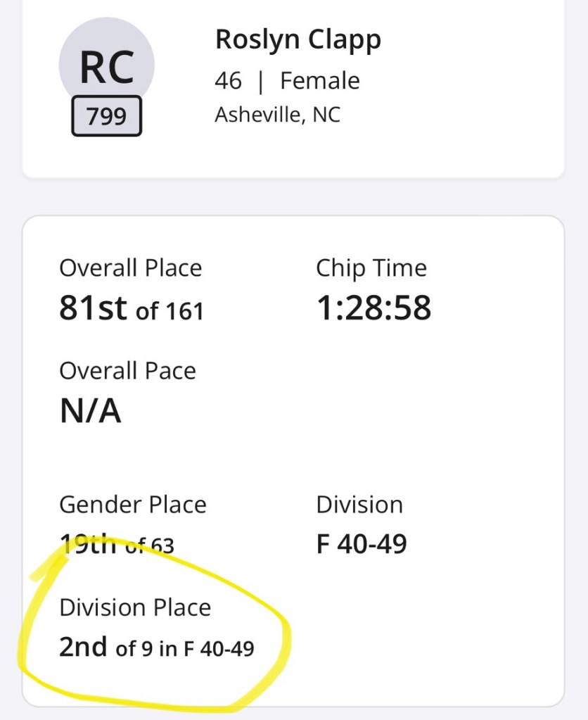This screenshot has width=588, height=720.
Task: Click the Division heading label
Action: point(359,505)
